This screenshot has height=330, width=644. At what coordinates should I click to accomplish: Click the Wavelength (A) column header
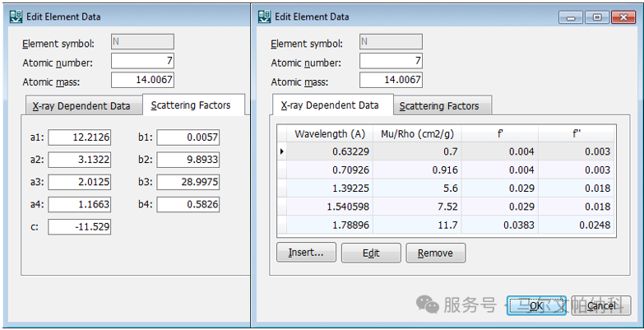point(330,133)
